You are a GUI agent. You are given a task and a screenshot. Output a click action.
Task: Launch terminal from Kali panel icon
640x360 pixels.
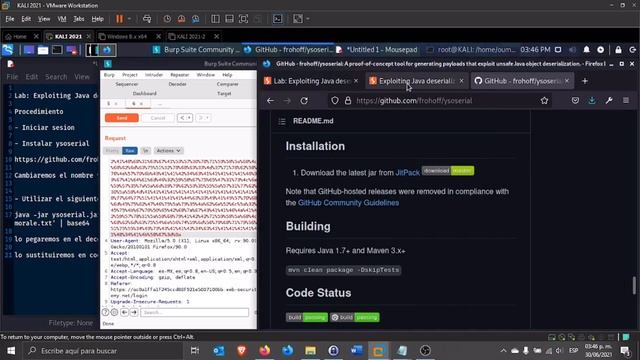[57, 50]
